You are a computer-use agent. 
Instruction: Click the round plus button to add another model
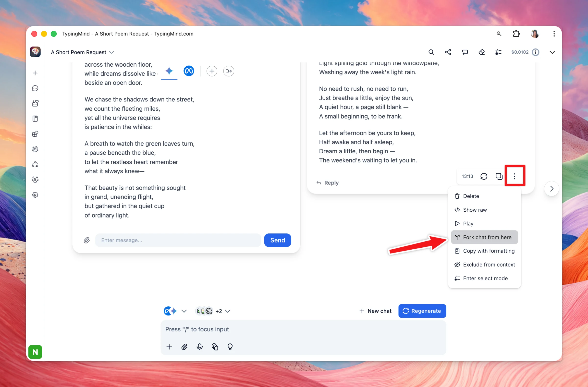point(212,71)
